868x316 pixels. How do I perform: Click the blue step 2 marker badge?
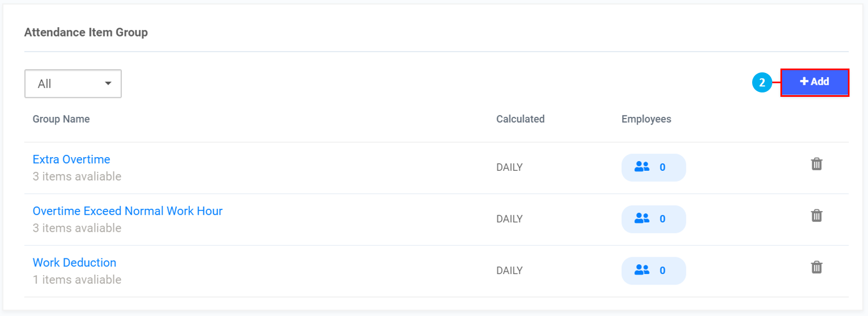coord(762,83)
